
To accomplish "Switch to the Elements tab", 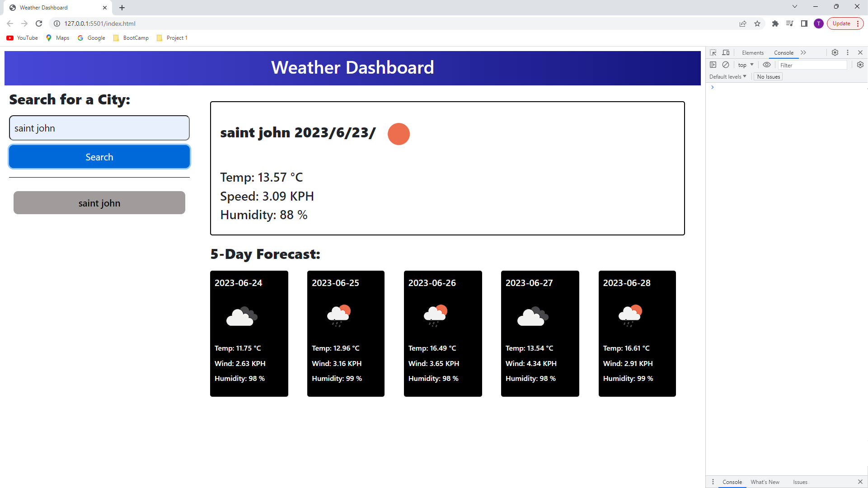I will click(752, 52).
